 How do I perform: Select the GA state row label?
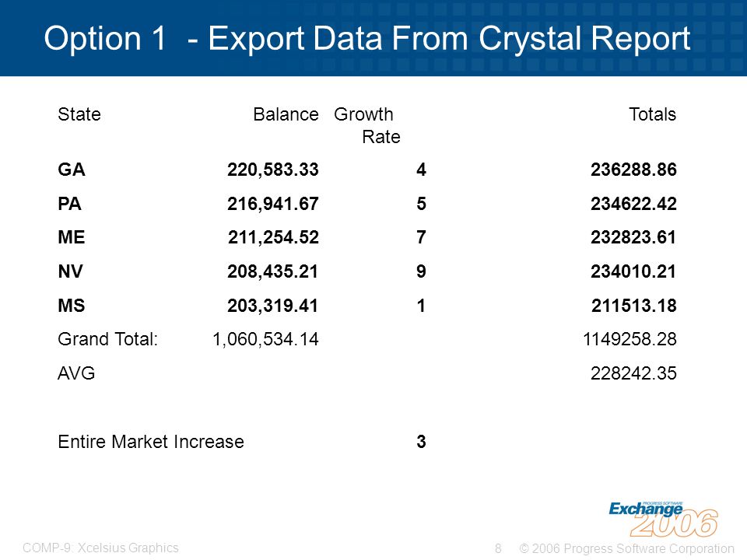click(72, 170)
